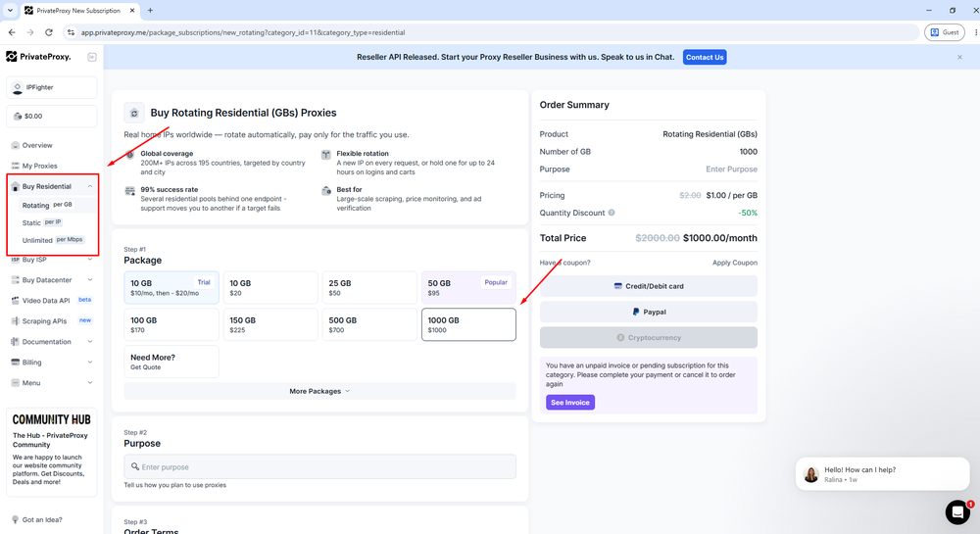Image resolution: width=980 pixels, height=534 pixels.
Task: Collapse sidebar with the panel toggle icon
Action: [x=92, y=57]
